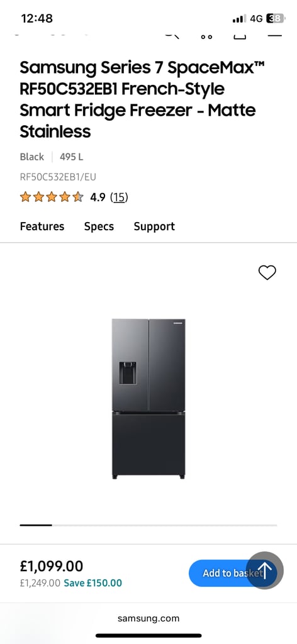Select the RF50C532EB1/EU model code text
The image size is (297, 644).
58,177
